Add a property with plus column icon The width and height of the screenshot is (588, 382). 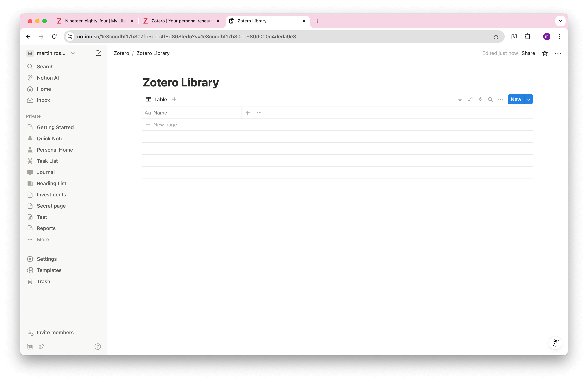click(x=247, y=113)
